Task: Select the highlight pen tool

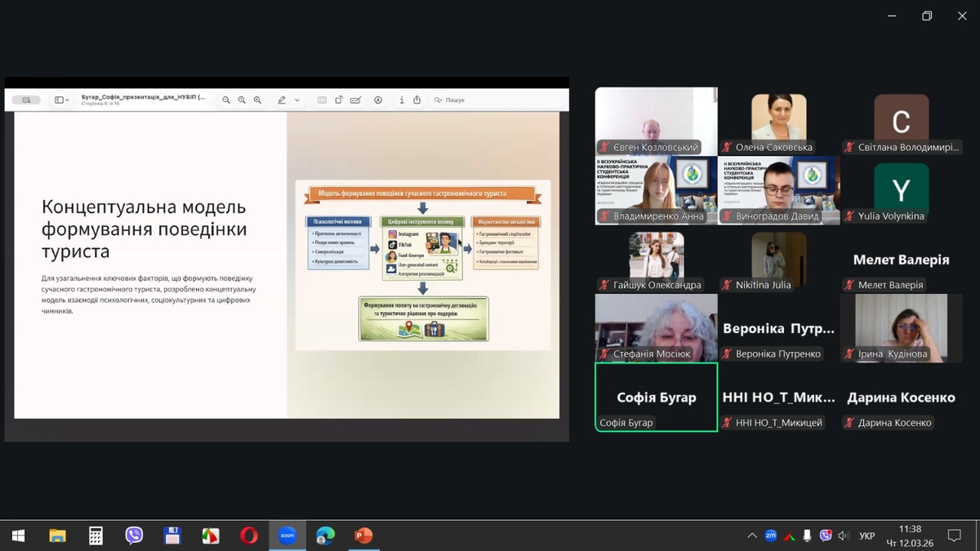Action: [282, 100]
